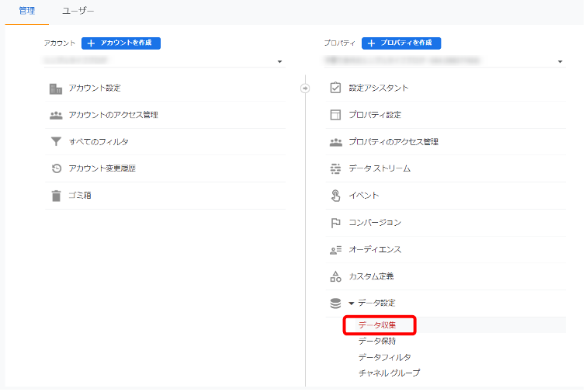Open アカウントのアクセス管理

tap(113, 115)
